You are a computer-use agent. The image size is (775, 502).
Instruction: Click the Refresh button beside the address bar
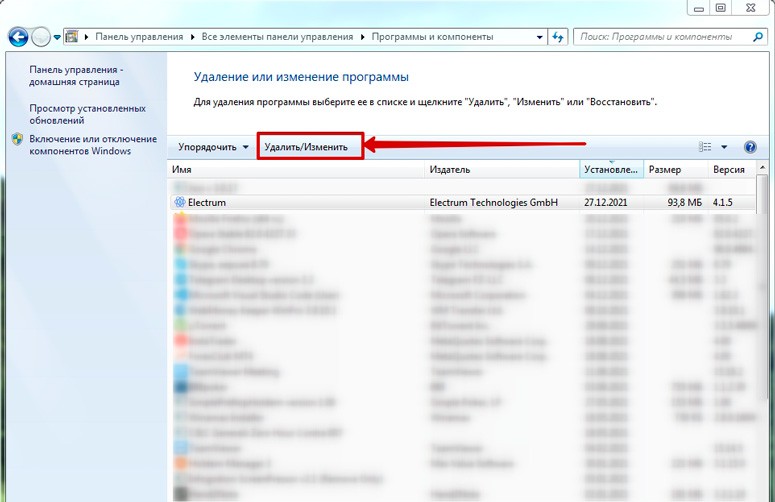tap(558, 37)
